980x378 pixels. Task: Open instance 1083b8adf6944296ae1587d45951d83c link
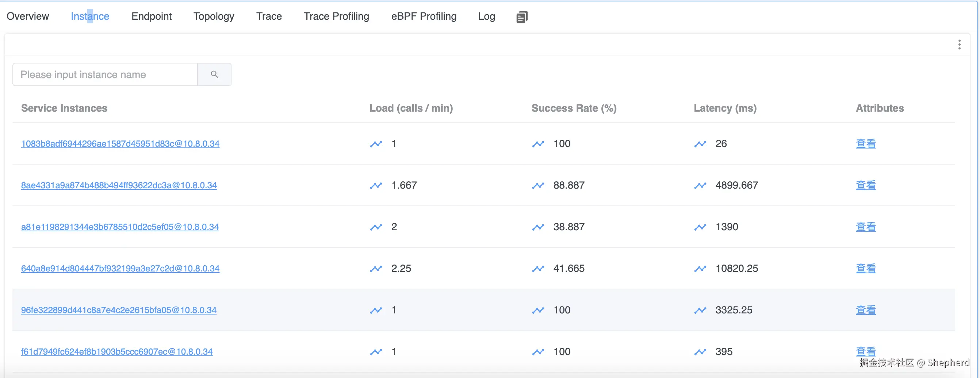click(120, 144)
